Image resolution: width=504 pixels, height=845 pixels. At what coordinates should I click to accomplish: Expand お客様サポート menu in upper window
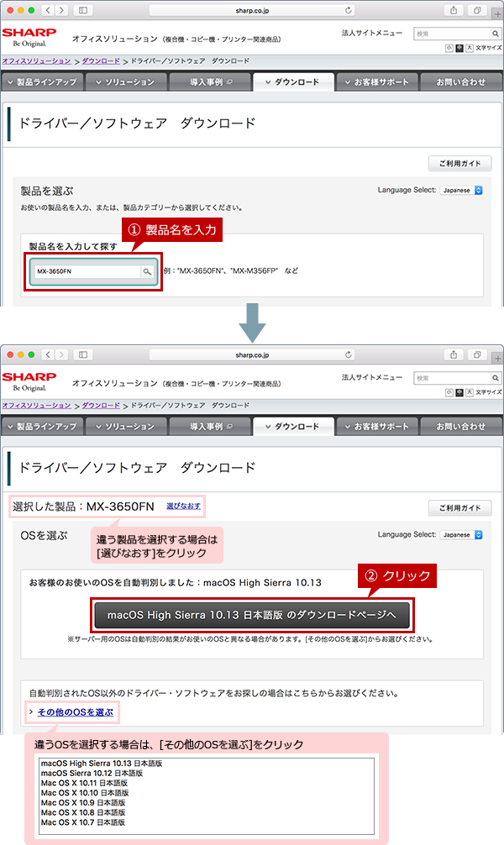pyautogui.click(x=377, y=82)
